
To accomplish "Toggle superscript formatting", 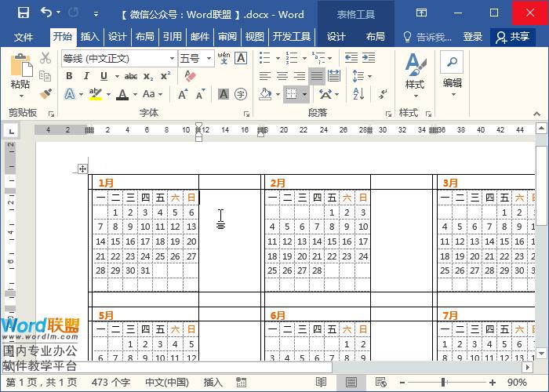I will (165, 76).
